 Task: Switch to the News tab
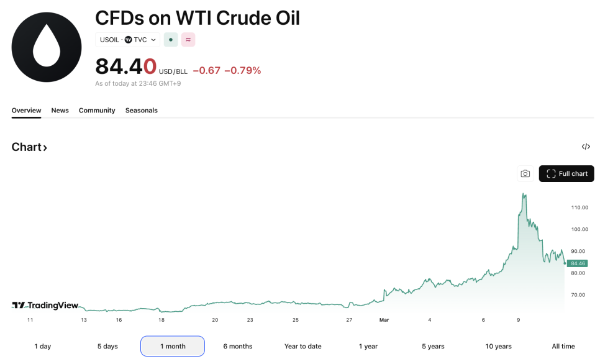(60, 111)
